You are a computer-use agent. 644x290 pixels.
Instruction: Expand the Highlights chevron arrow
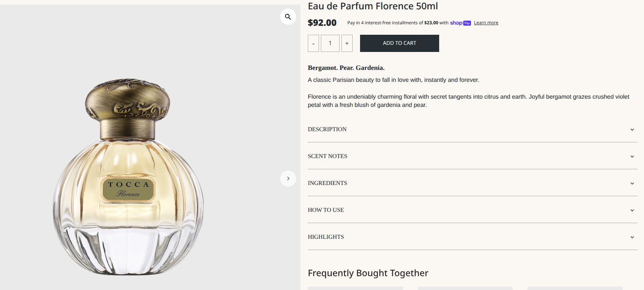coord(632,237)
